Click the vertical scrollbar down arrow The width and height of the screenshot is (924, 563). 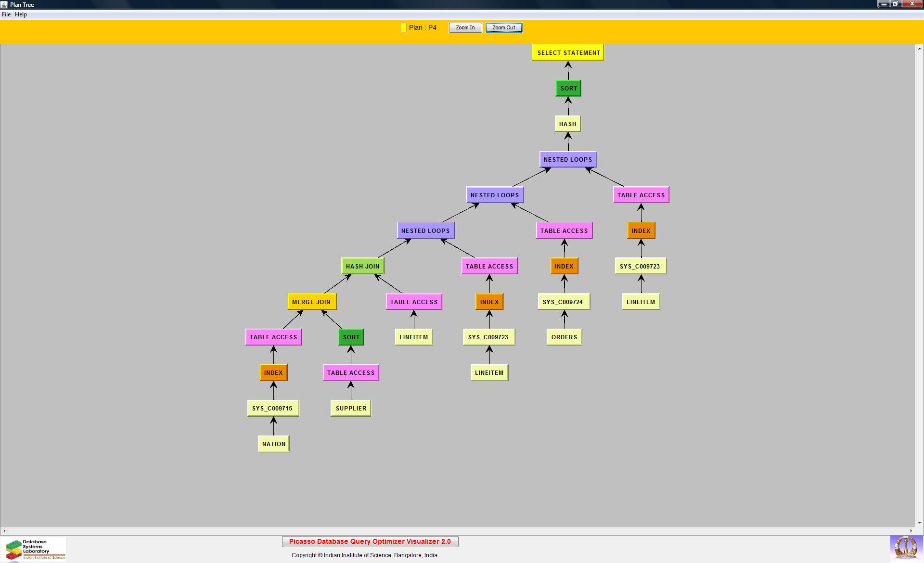[x=919, y=523]
